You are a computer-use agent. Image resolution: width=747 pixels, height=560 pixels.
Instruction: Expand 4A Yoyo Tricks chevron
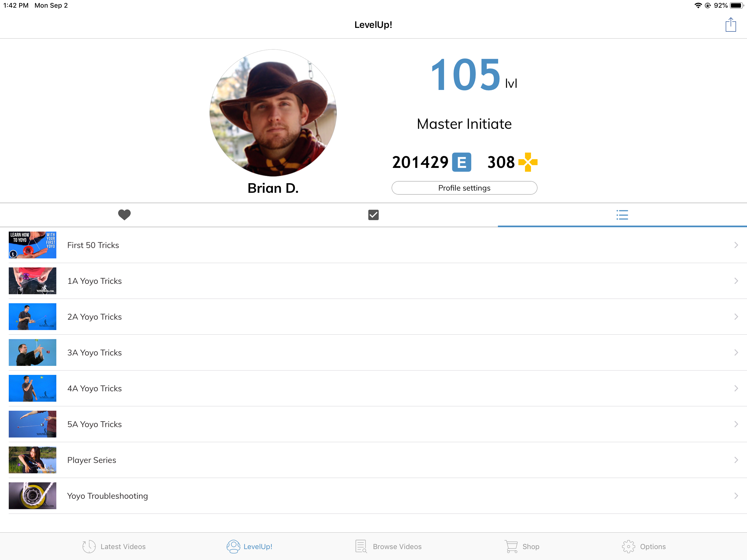coord(736,388)
